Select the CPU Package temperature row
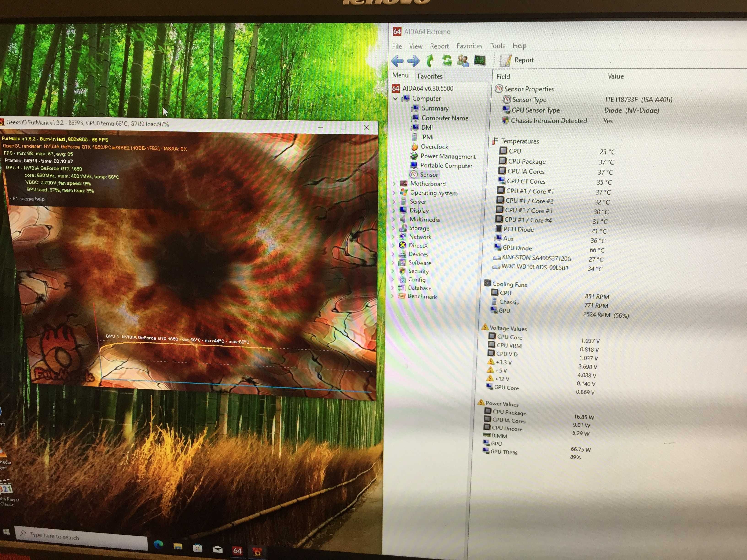Image resolution: width=747 pixels, height=560 pixels. [x=557, y=162]
